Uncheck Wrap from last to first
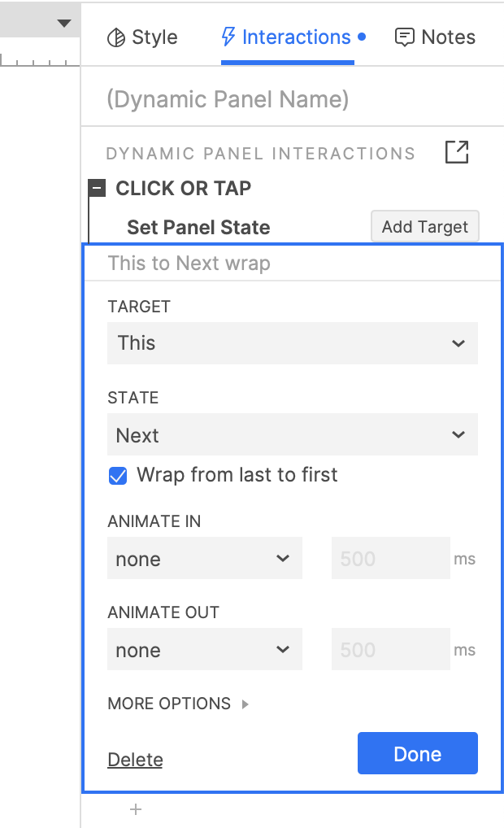The height and width of the screenshot is (828, 504). [x=118, y=476]
